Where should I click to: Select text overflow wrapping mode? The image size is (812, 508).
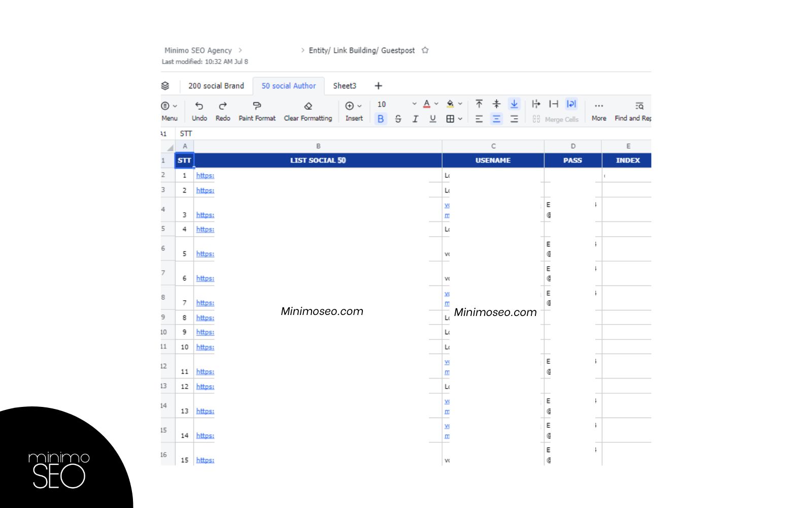click(x=536, y=104)
